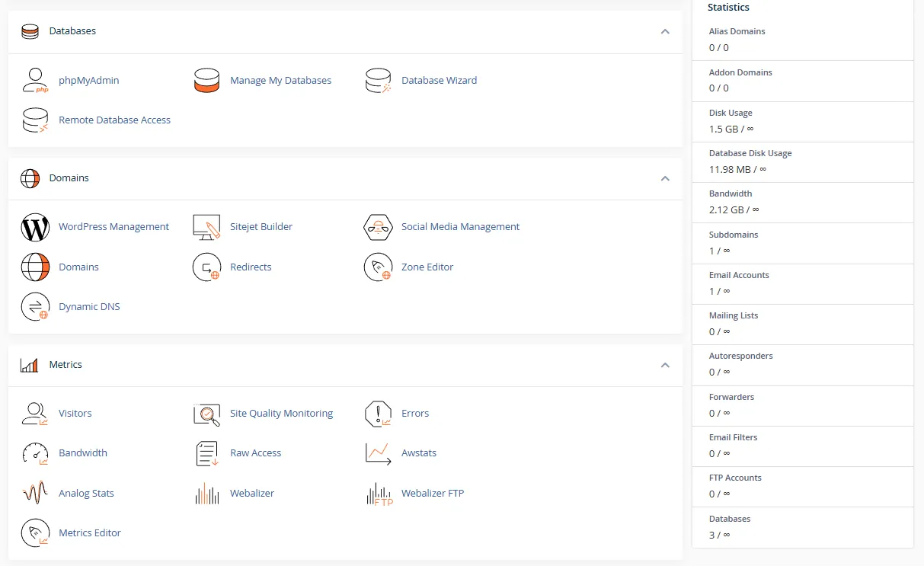Click the Email Accounts statistic label
This screenshot has height=566, width=924.
(739, 275)
